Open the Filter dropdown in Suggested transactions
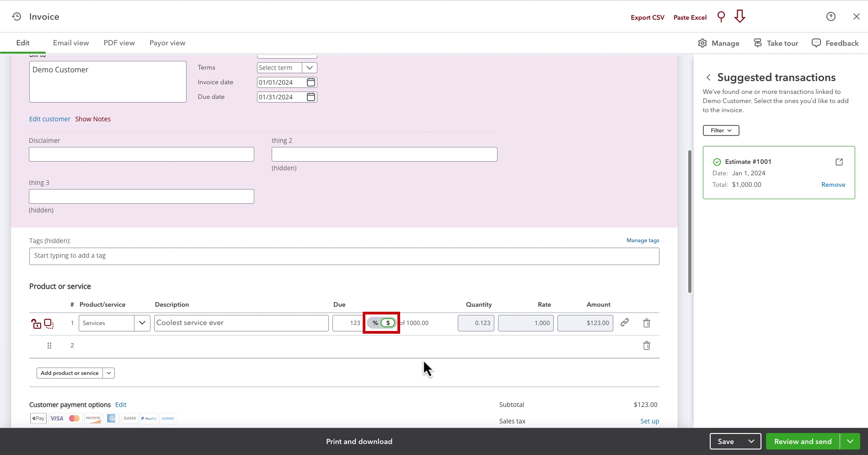This screenshot has width=868, height=455. [721, 130]
